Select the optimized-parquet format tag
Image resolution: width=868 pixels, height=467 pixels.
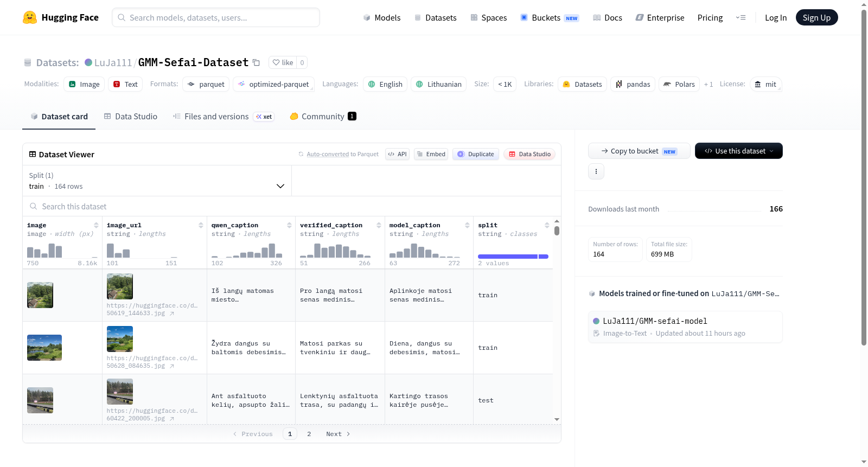point(273,84)
